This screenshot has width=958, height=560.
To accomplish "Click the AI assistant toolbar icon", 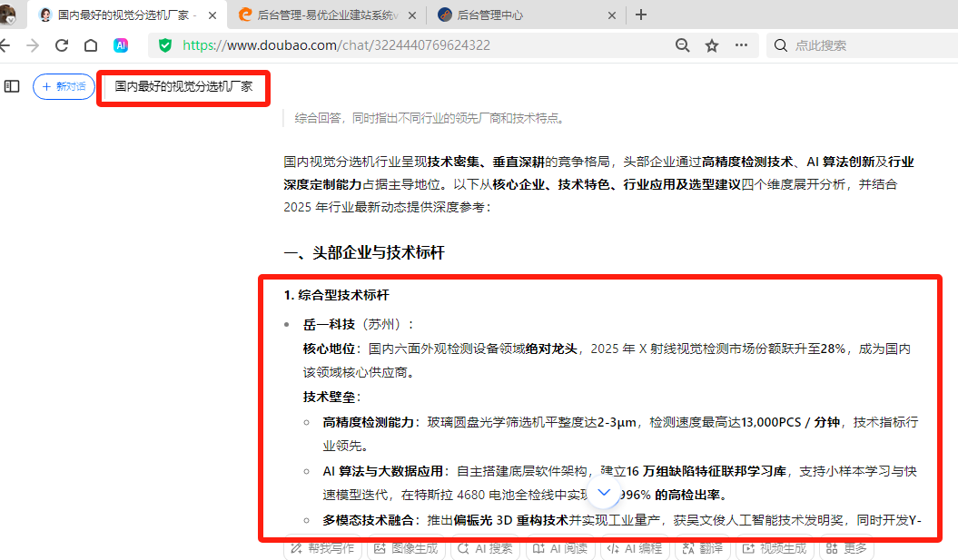I will point(121,45).
